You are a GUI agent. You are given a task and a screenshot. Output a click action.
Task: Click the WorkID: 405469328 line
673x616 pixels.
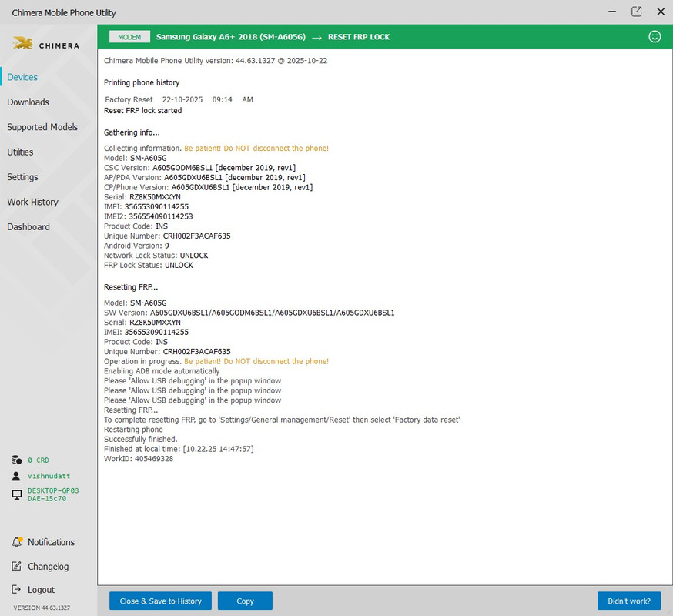point(139,459)
